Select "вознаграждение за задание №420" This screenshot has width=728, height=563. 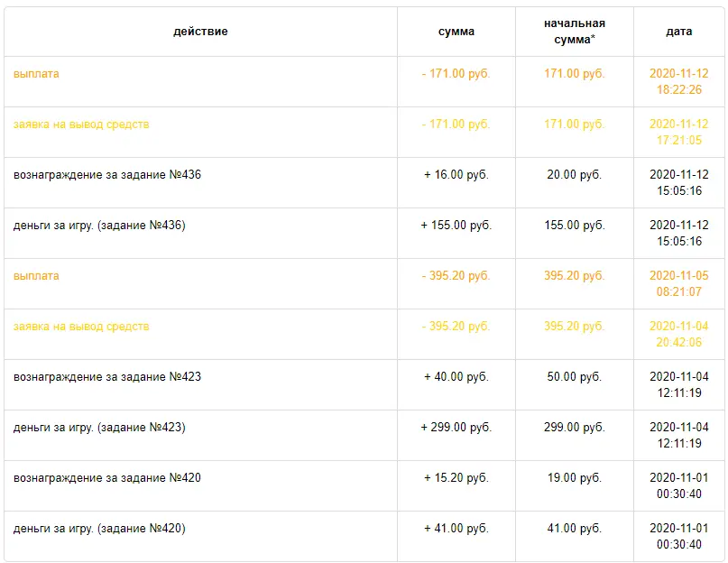click(107, 478)
